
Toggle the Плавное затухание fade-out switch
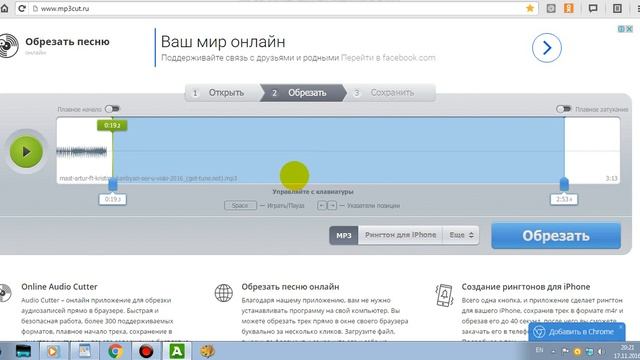click(x=564, y=109)
